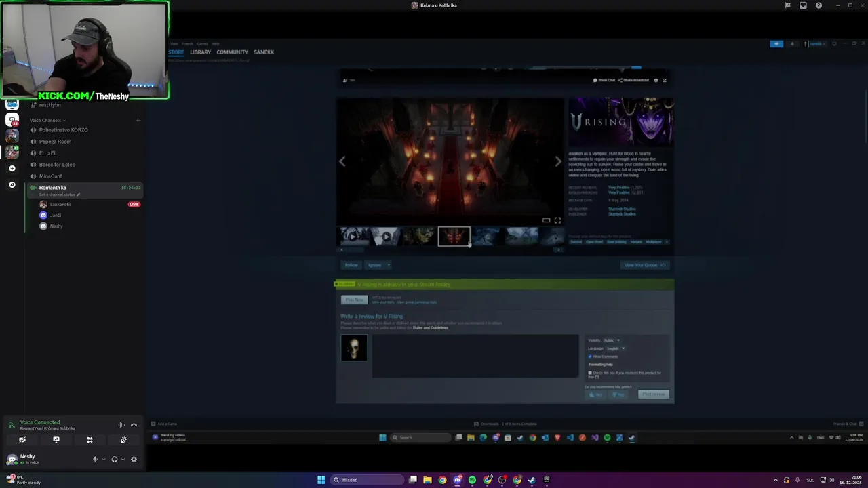Create a voice channel with plus icon

138,120
